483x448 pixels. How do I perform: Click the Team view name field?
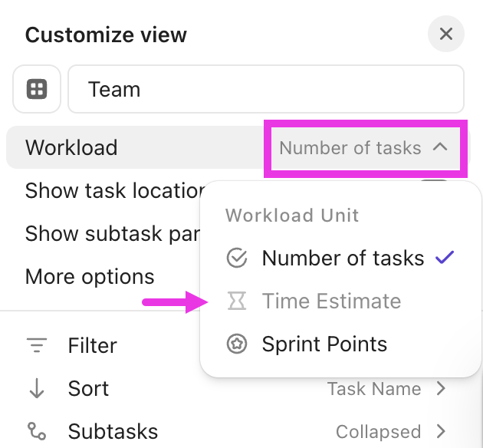coord(265,90)
